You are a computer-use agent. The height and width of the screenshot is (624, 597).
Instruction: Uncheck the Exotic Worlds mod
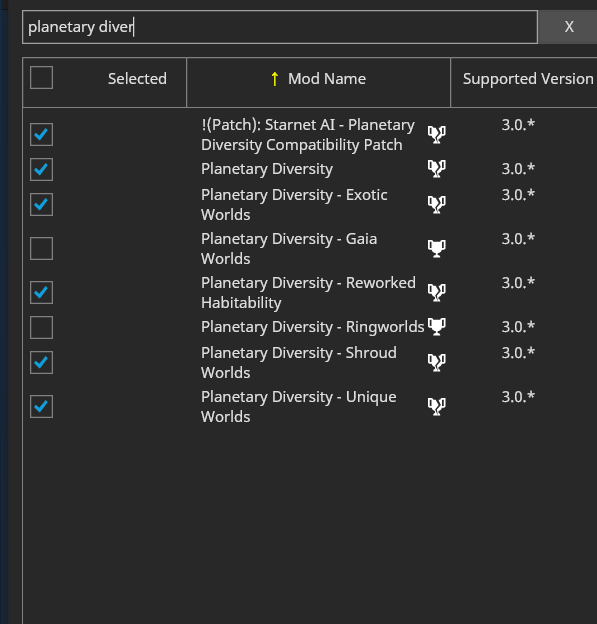(41, 205)
